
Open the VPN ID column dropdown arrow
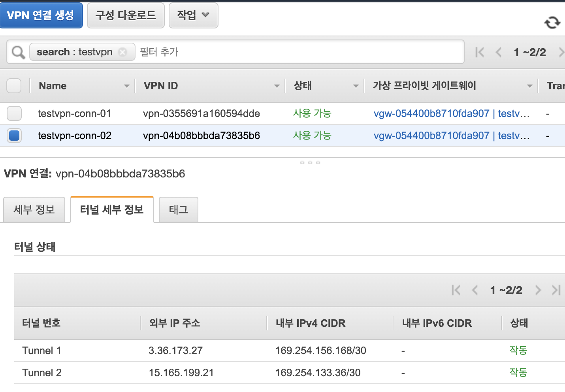click(277, 86)
